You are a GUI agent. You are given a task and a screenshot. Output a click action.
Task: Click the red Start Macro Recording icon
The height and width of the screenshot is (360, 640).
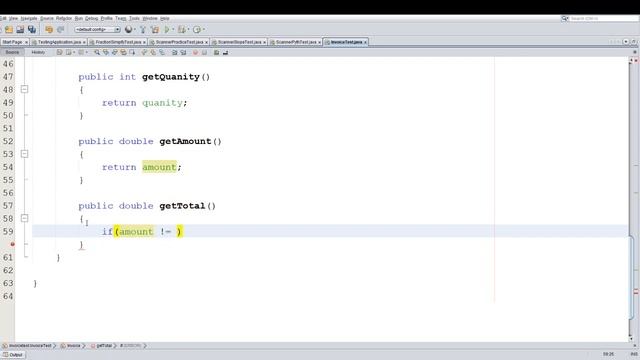coord(195,52)
